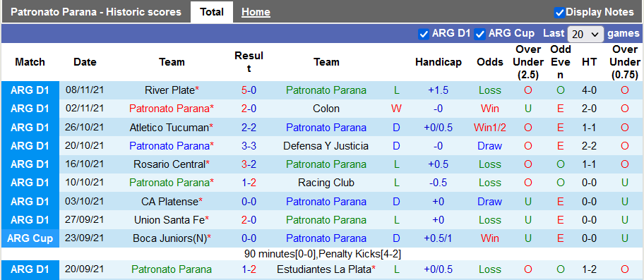Open the Last 20 games dropdown
644x280 pixels.
pyautogui.click(x=585, y=35)
